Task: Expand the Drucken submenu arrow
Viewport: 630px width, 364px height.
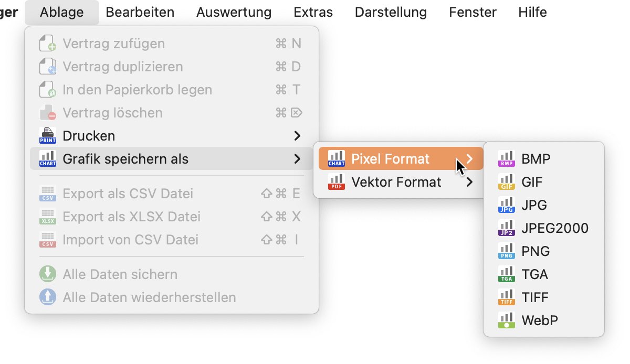Action: (x=297, y=136)
